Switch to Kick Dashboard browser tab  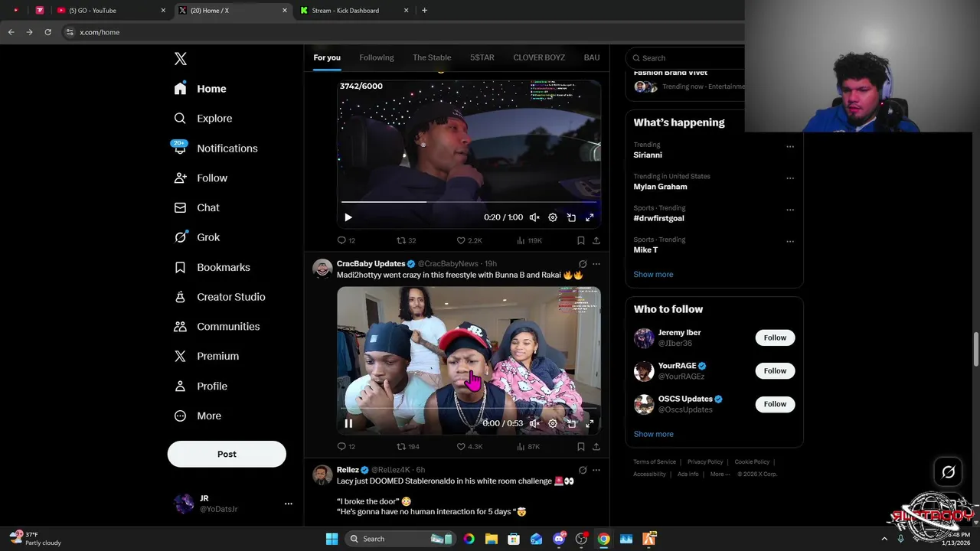(354, 11)
